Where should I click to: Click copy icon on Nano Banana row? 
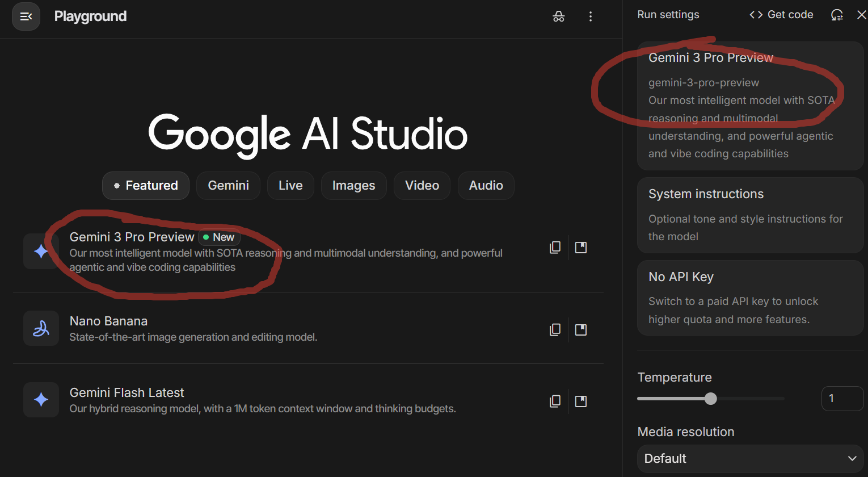tap(555, 330)
